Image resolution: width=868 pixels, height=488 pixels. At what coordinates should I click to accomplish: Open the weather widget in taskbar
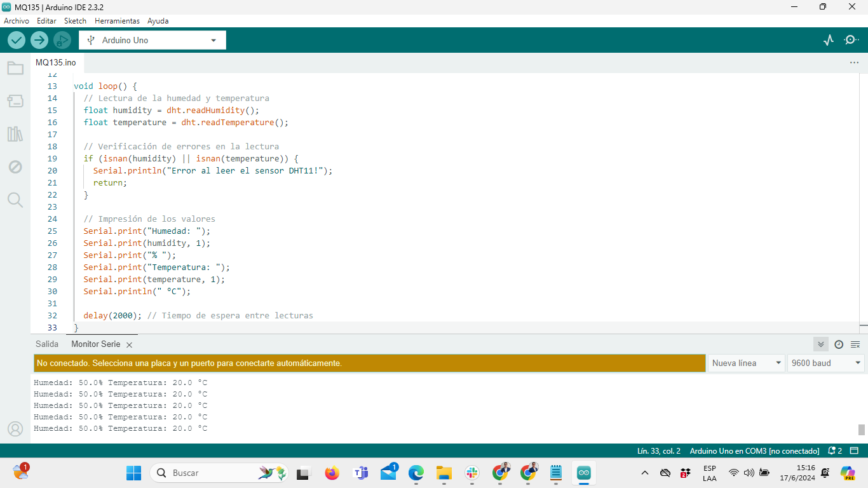(20, 471)
